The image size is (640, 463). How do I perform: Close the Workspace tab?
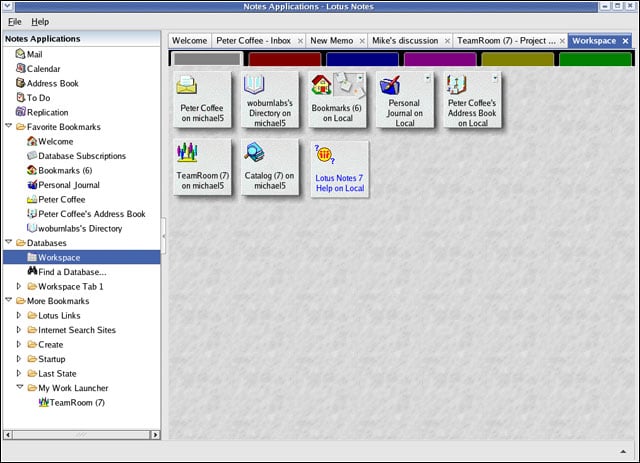[x=625, y=41]
